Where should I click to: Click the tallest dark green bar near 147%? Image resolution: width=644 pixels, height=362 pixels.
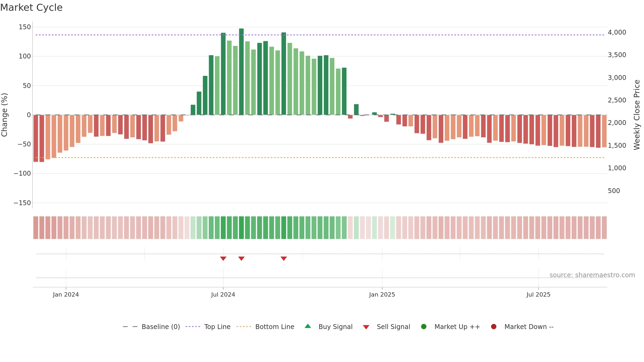tap(241, 72)
